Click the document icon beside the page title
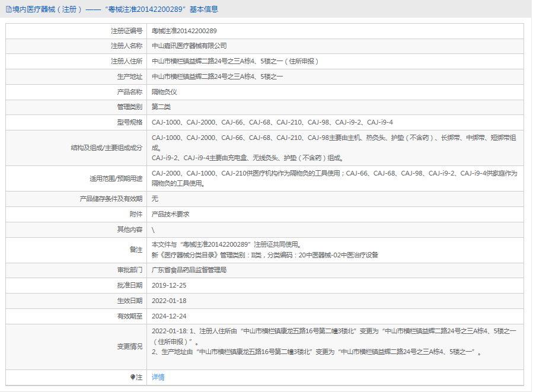 8,9
